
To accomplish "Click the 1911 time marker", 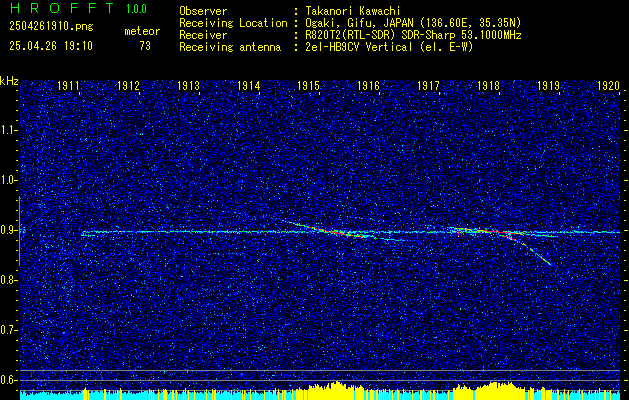I will [68, 86].
